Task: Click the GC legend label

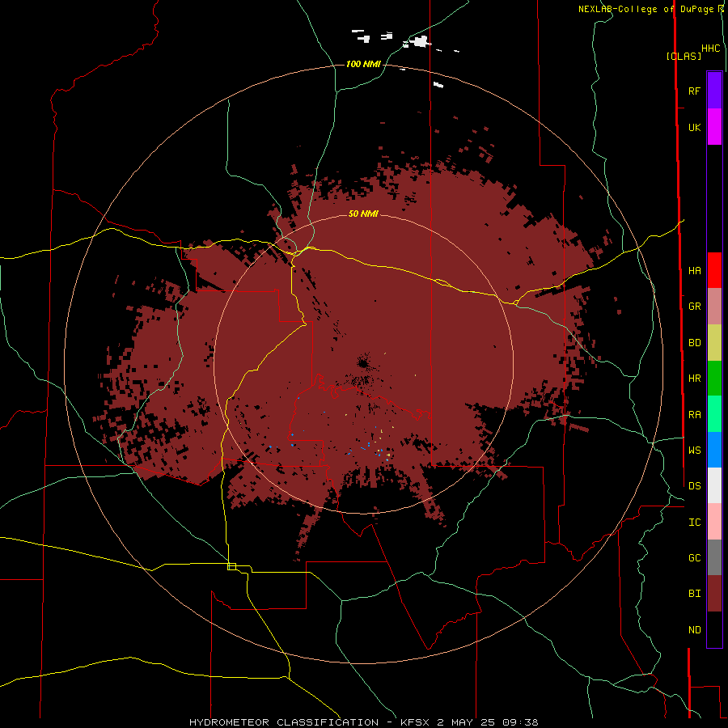Action: [694, 558]
